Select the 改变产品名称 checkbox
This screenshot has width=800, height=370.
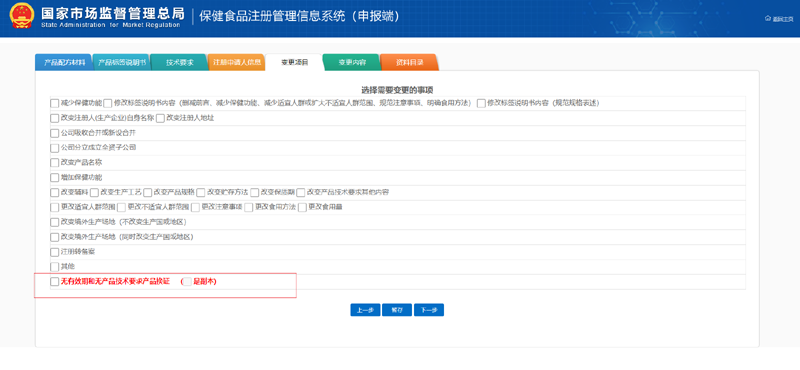point(55,163)
